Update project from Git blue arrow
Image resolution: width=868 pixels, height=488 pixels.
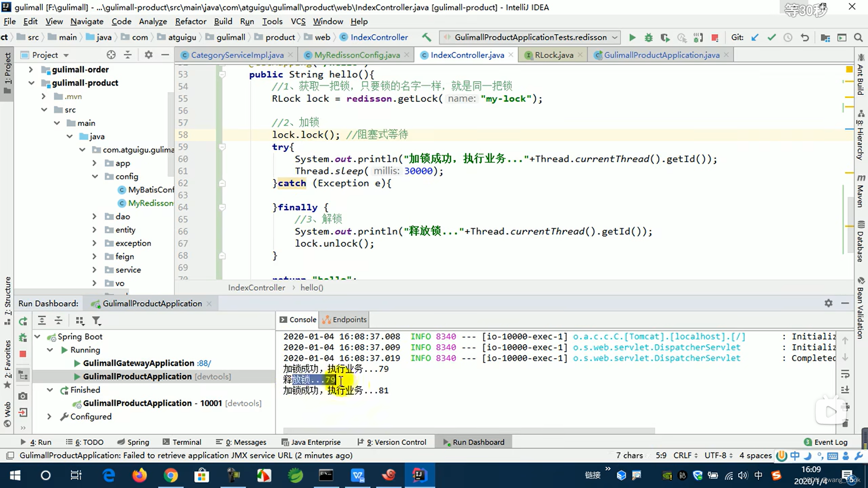click(755, 38)
